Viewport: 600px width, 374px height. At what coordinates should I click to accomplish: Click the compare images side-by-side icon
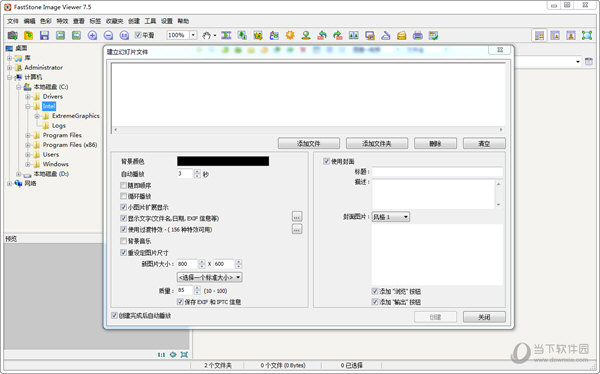click(x=354, y=36)
